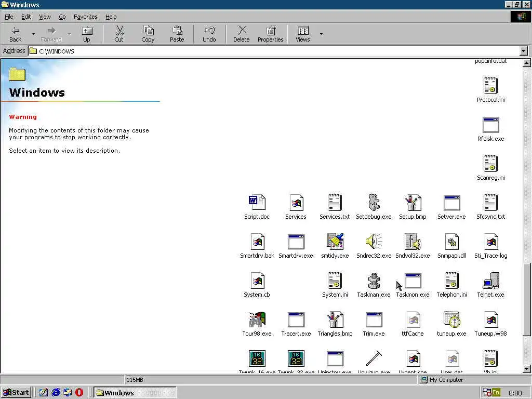532x399 pixels.
Task: Select the ttfCache file icon
Action: pyautogui.click(x=413, y=320)
